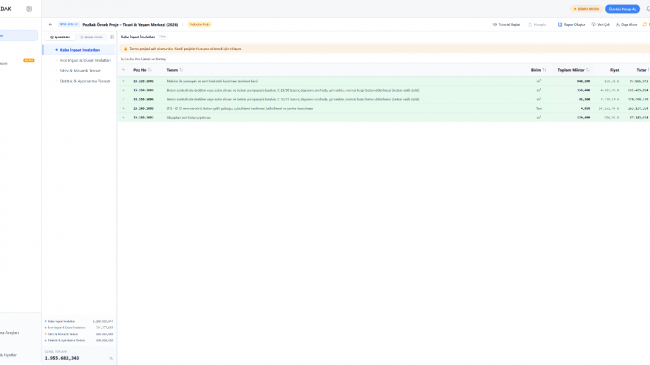Switch to the İş Kalemleri tab
Image resolution: width=650 pixels, height=365 pixels.
pos(60,37)
